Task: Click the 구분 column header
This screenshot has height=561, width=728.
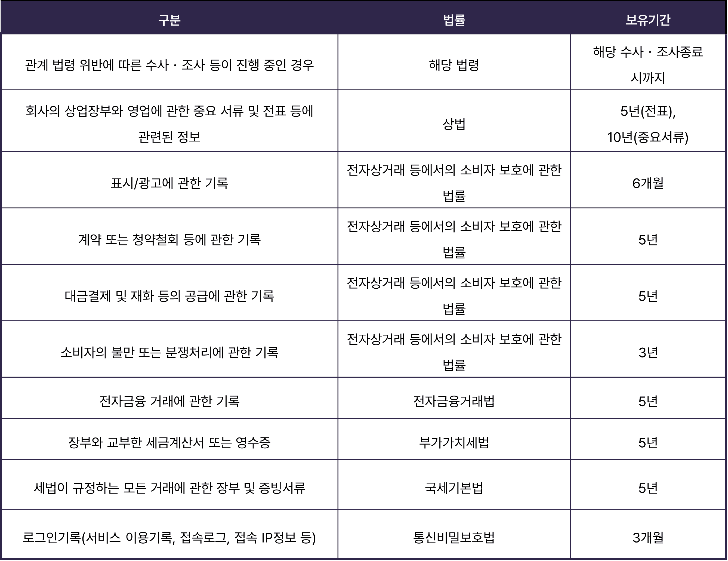Action: [x=169, y=20]
